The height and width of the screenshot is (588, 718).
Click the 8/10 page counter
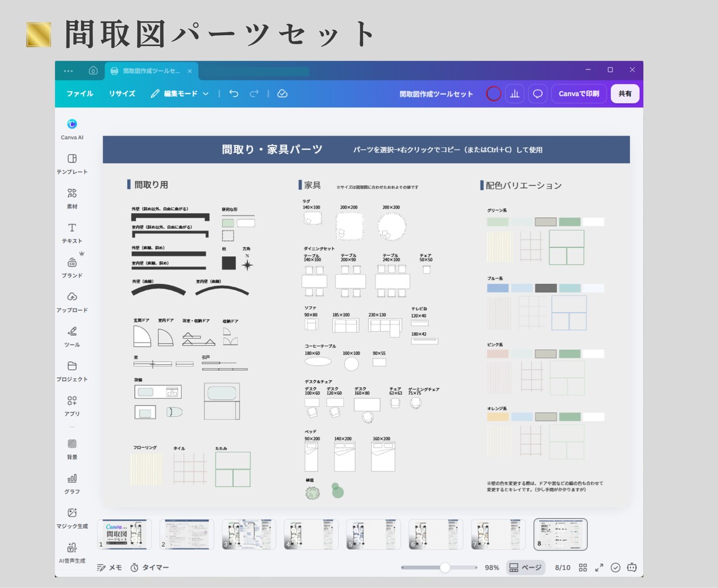point(563,567)
